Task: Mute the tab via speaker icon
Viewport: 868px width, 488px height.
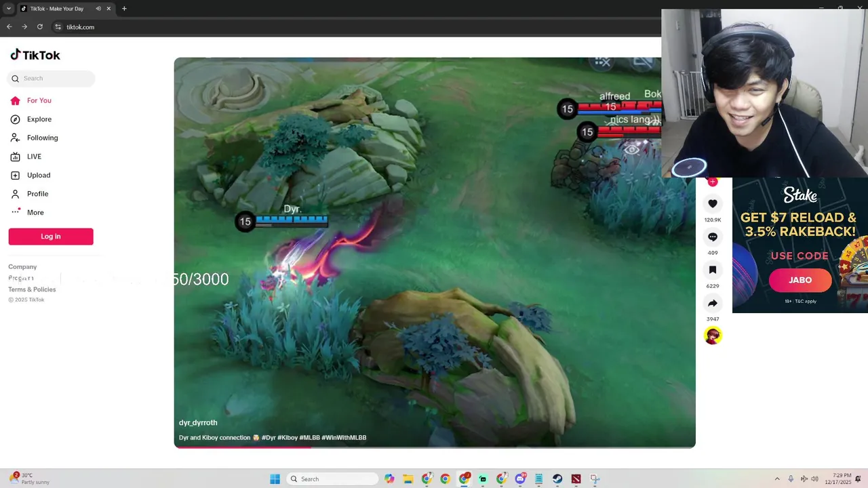Action: (x=98, y=9)
